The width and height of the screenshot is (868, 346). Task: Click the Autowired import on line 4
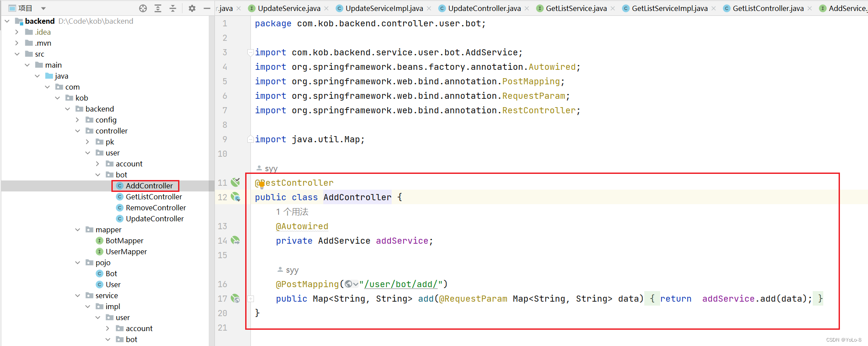pos(552,67)
